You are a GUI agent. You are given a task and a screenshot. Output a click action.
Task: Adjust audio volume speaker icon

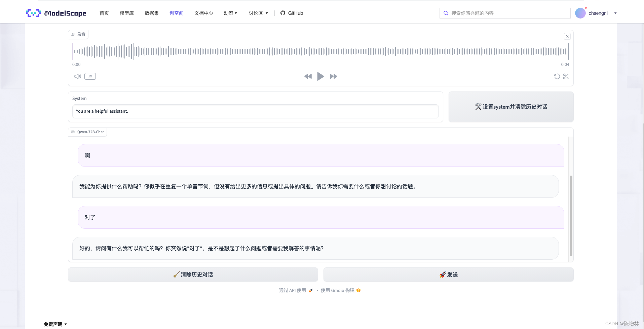[78, 76]
